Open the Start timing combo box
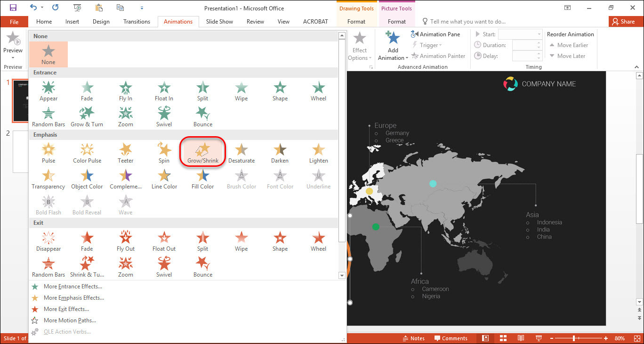The height and width of the screenshot is (344, 644). [520, 34]
